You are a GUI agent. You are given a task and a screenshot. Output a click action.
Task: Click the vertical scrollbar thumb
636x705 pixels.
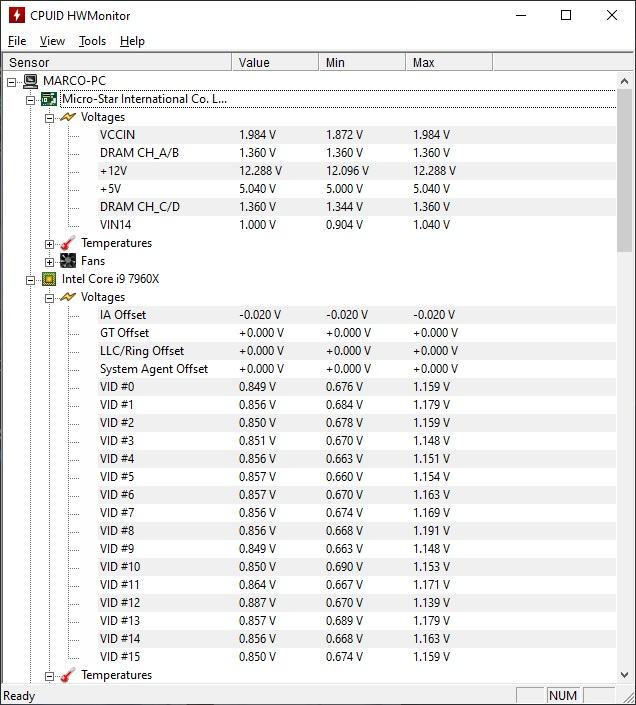pyautogui.click(x=624, y=171)
